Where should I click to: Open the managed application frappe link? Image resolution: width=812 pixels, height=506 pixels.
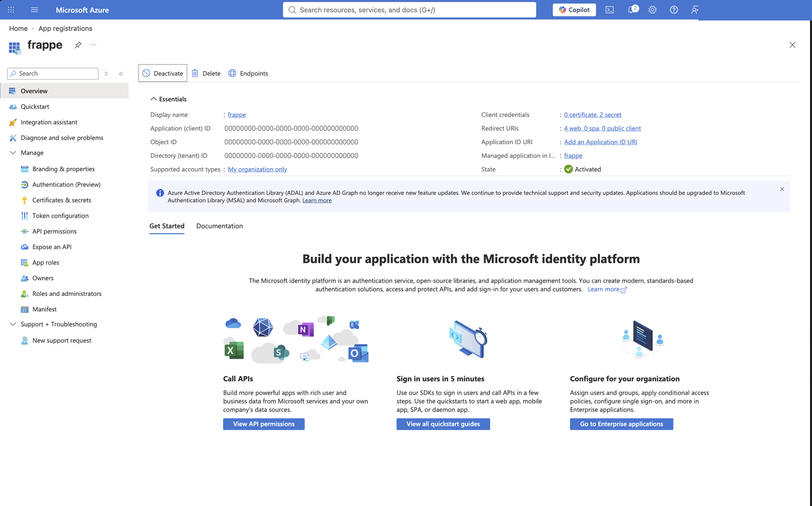point(573,156)
